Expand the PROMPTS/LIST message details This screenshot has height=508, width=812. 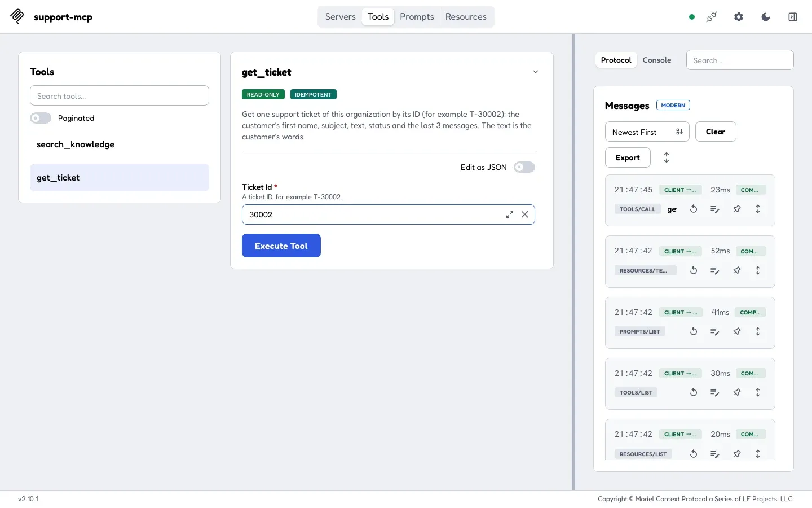[758, 331]
